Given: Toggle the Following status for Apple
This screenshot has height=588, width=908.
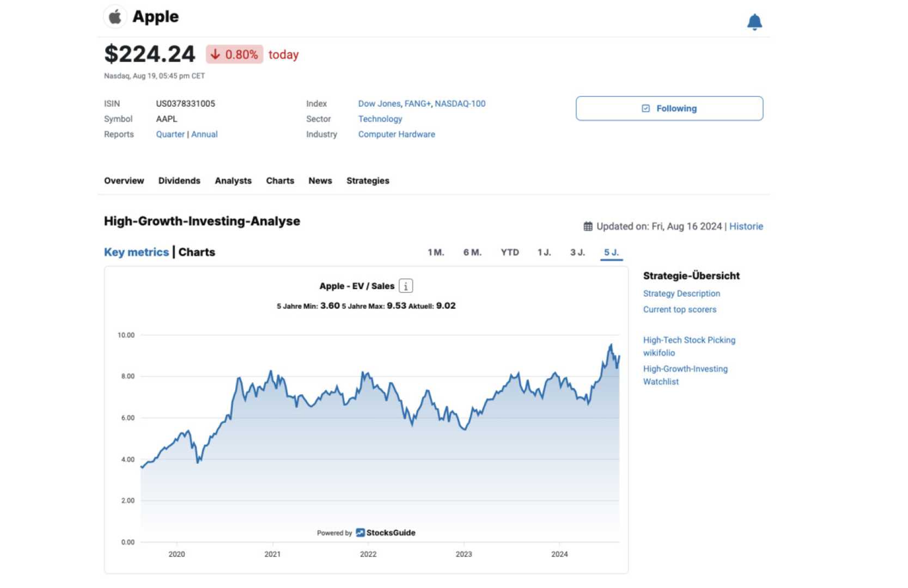Looking at the screenshot, I should (x=669, y=108).
